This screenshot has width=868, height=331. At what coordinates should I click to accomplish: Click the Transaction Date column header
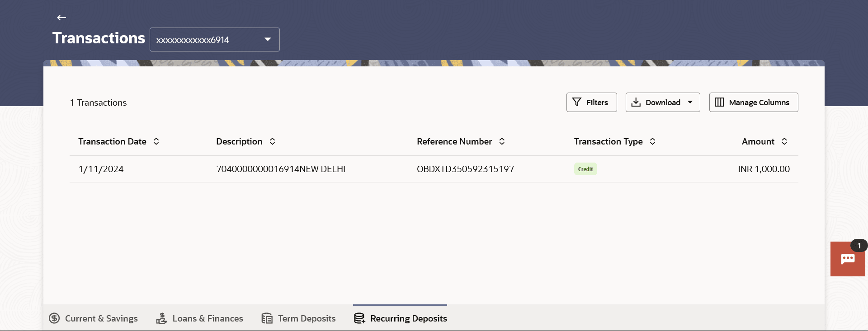click(x=112, y=141)
